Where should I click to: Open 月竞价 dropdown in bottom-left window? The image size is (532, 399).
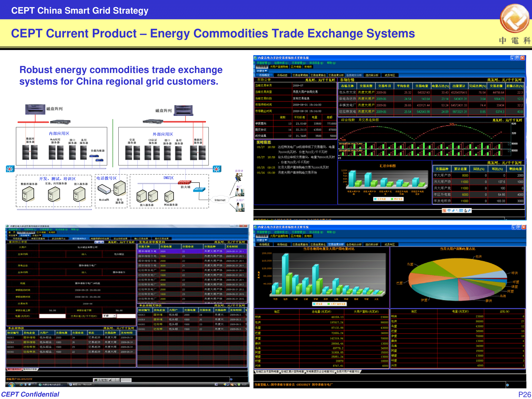pyautogui.click(x=37, y=235)
